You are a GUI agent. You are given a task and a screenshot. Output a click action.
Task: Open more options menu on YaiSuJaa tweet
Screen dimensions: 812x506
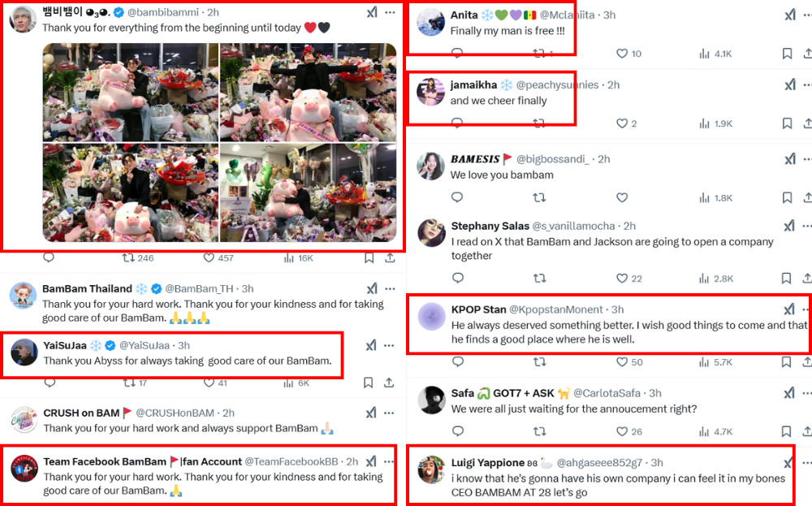(390, 345)
